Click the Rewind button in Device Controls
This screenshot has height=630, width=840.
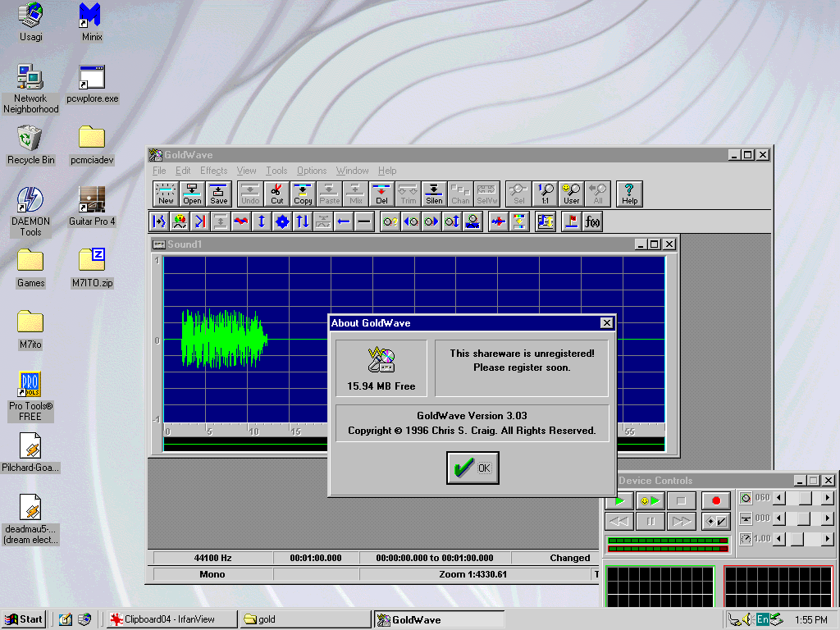pos(620,521)
